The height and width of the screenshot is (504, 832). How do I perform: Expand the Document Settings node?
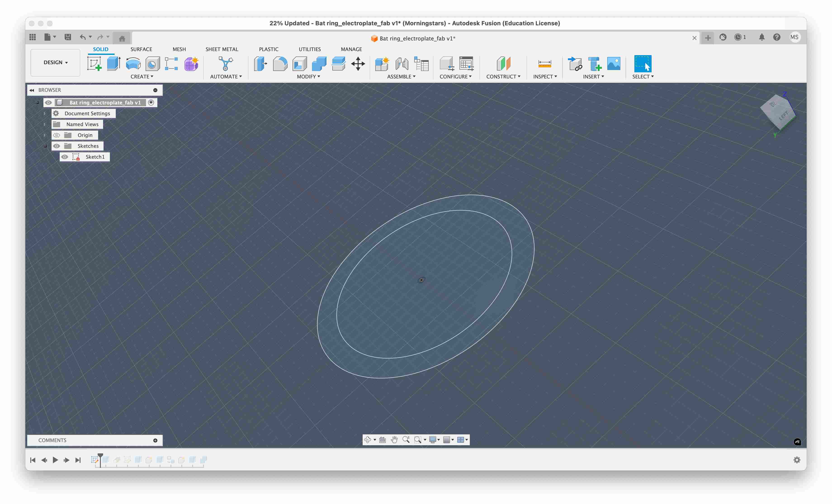[45, 113]
